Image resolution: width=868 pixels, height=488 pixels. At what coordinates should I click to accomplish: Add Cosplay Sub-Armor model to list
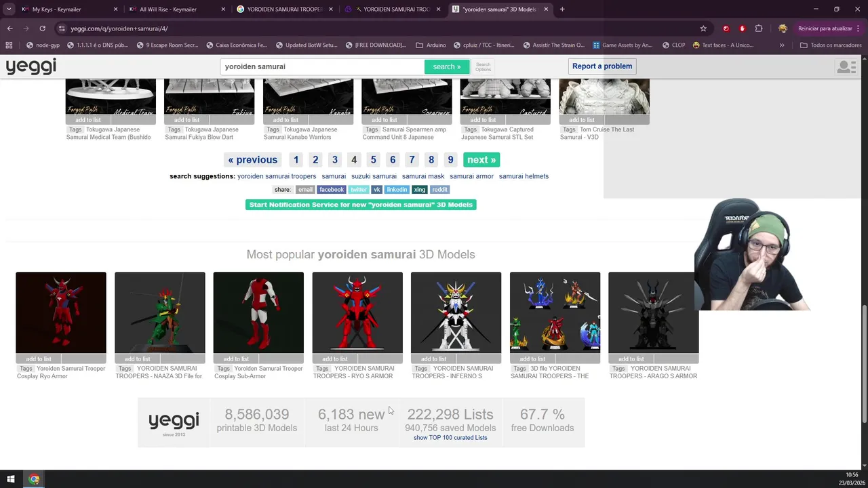pos(236,359)
